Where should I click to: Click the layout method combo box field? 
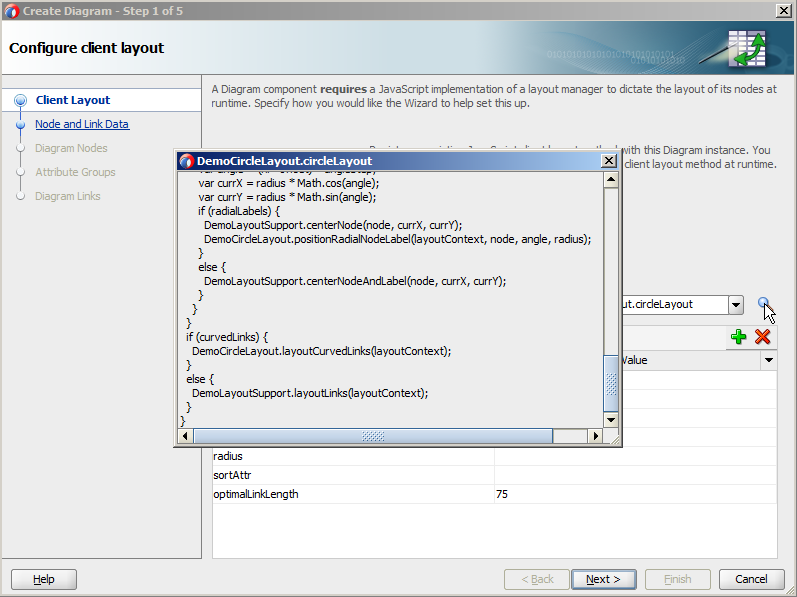tap(675, 305)
